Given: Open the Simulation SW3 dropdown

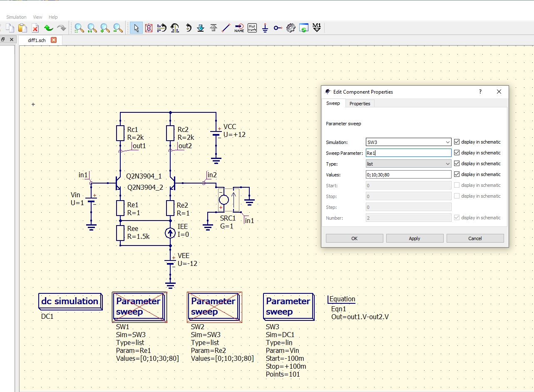Looking at the screenshot, I should [x=408, y=142].
